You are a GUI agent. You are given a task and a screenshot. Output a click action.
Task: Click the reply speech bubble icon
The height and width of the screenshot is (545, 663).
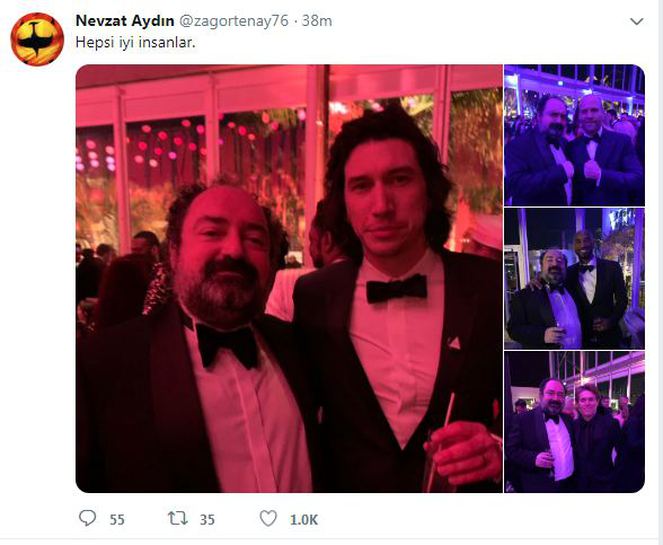click(x=88, y=519)
